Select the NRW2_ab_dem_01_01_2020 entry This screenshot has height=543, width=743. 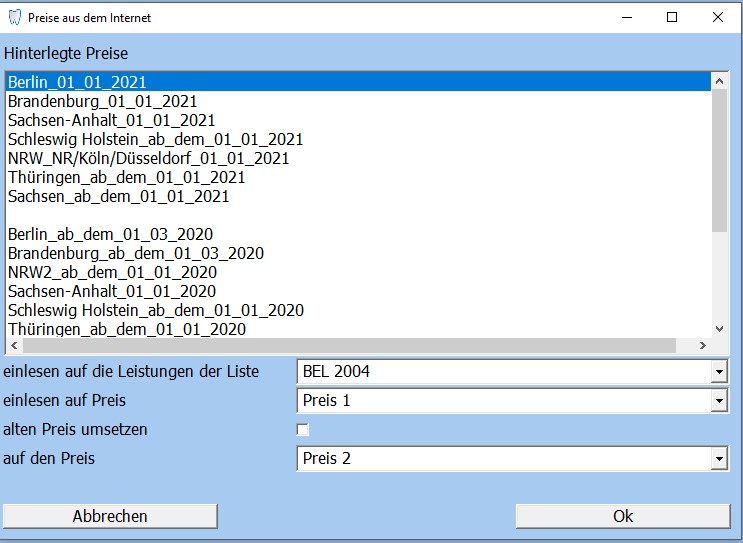click(112, 272)
